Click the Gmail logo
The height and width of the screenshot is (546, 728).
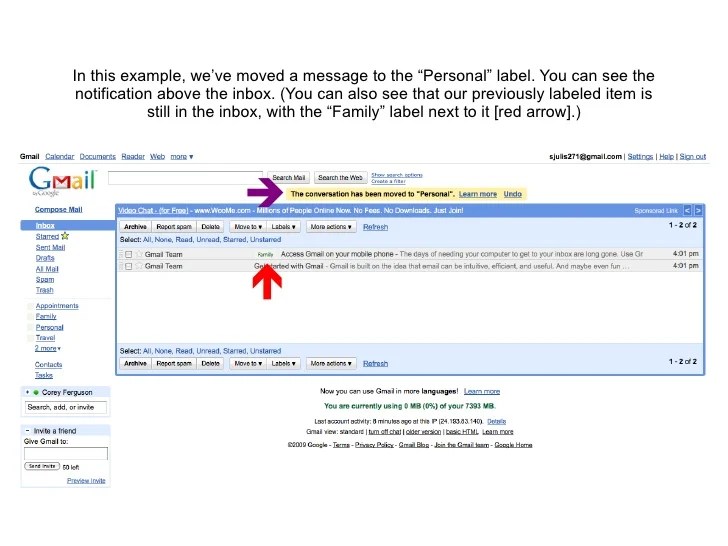pos(63,180)
